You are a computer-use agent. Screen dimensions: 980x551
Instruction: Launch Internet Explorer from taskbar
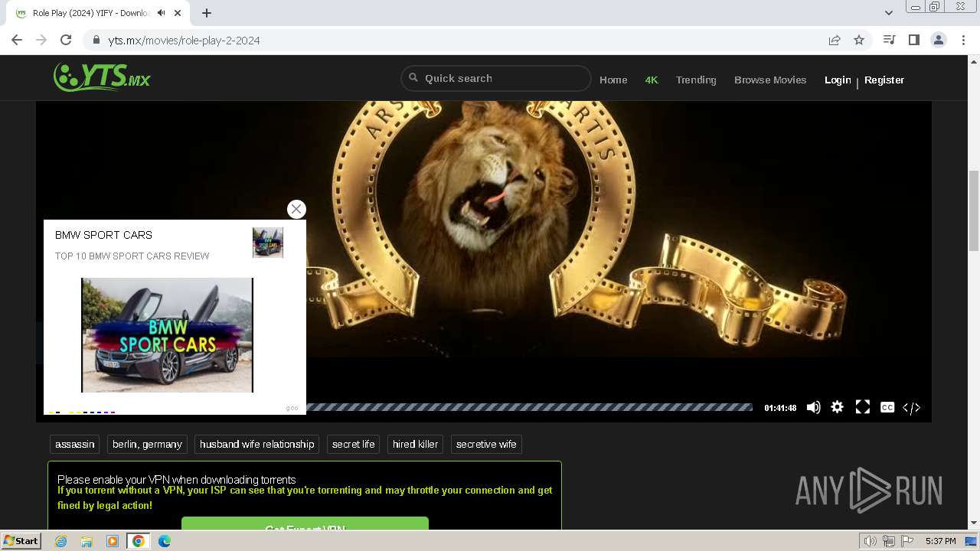point(60,541)
